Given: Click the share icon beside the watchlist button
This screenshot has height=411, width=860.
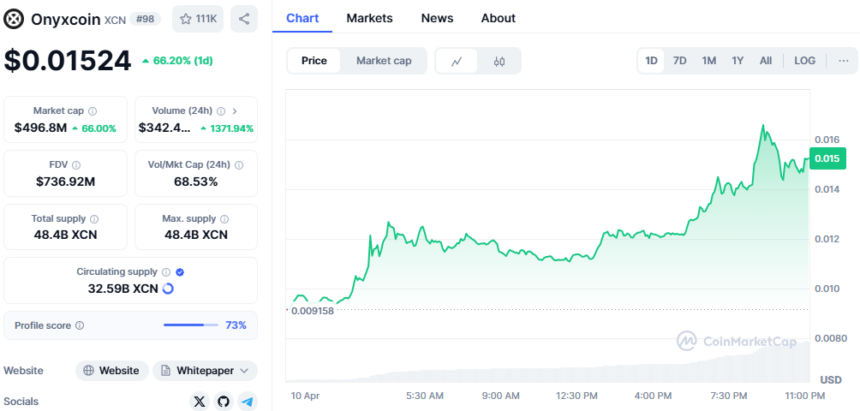Looking at the screenshot, I should (244, 18).
